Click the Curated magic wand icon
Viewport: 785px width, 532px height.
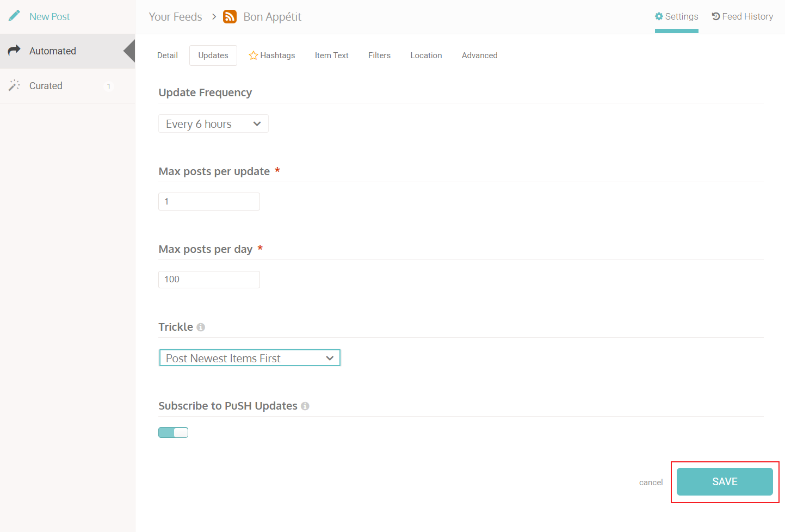(x=14, y=85)
